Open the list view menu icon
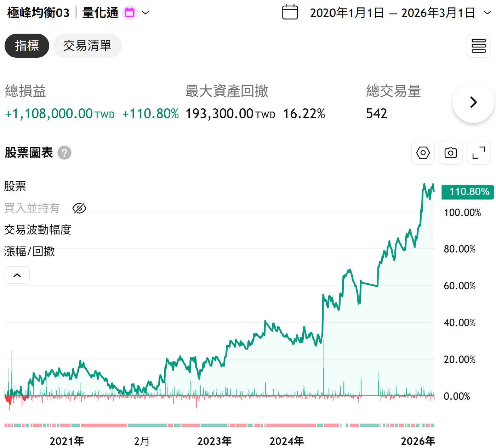The height and width of the screenshot is (448, 496). coord(478,46)
